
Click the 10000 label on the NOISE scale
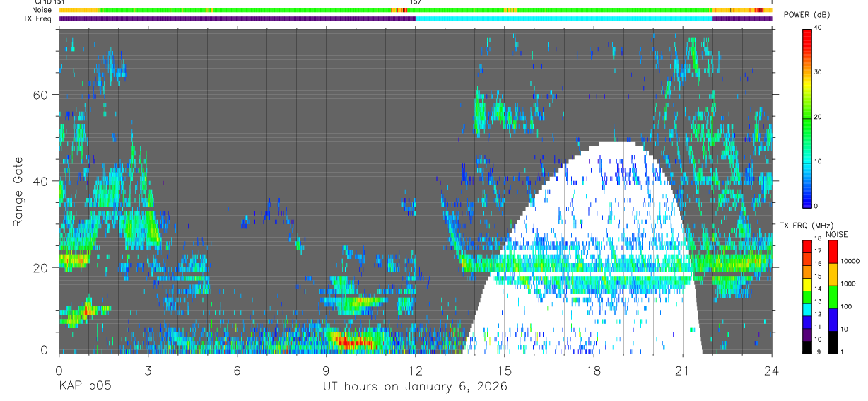click(x=849, y=261)
